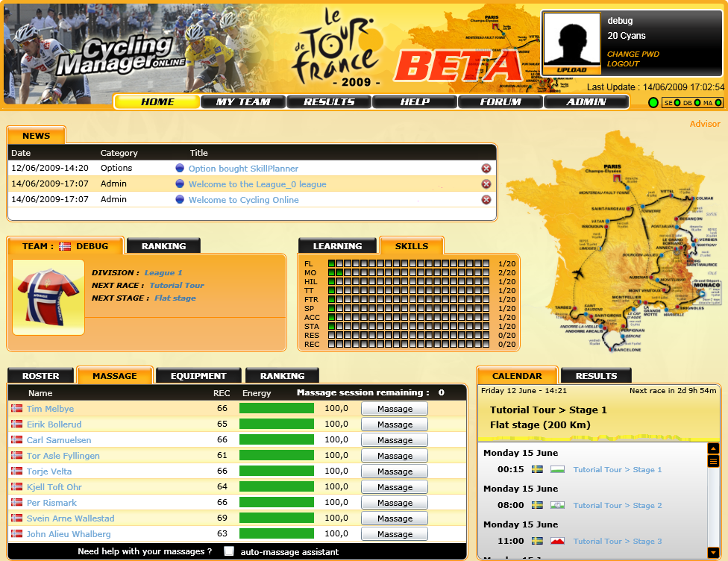Click the Stage 3 mountain profile icon
This screenshot has width=728, height=561.
point(557,542)
